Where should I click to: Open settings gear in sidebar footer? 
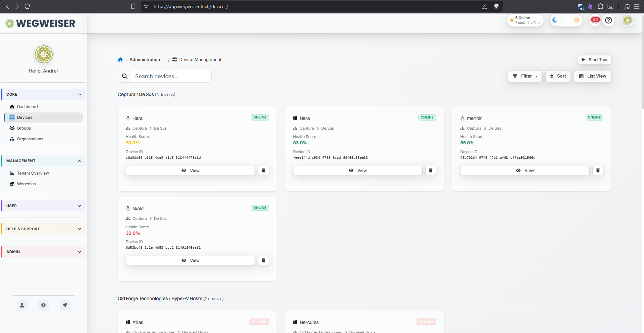[x=43, y=305]
